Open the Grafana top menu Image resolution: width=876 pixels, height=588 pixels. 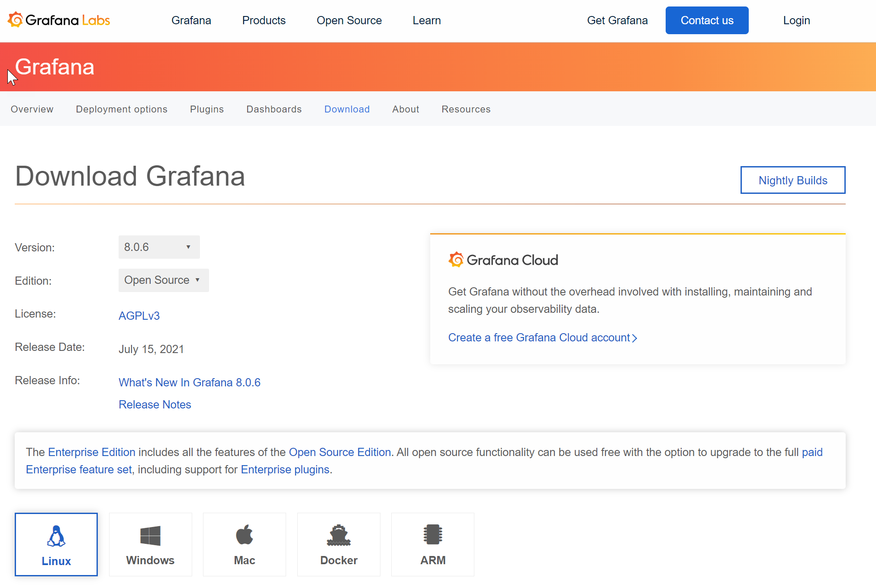coord(191,20)
